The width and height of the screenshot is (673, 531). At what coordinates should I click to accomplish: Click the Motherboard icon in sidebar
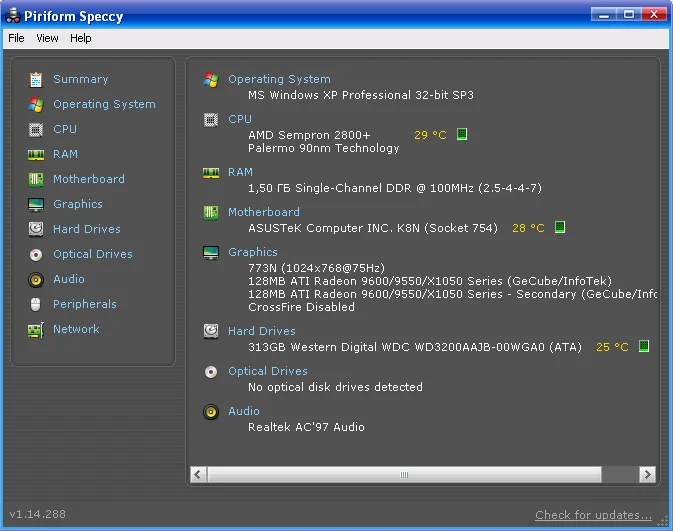[36, 179]
